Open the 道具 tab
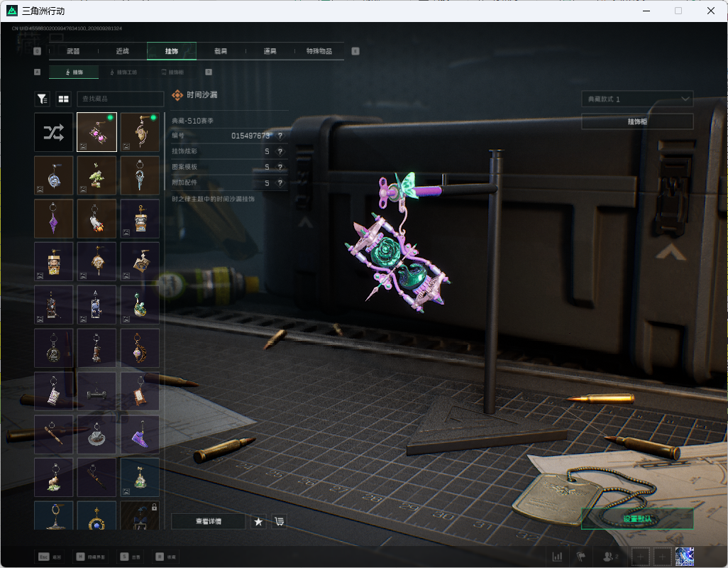Image resolution: width=728 pixels, height=568 pixels. point(270,51)
